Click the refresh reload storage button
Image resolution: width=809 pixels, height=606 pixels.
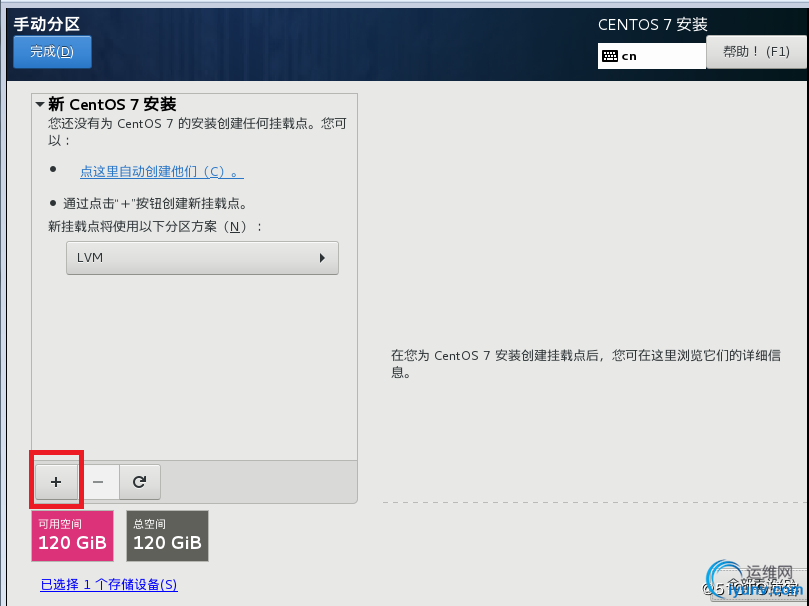(x=140, y=482)
